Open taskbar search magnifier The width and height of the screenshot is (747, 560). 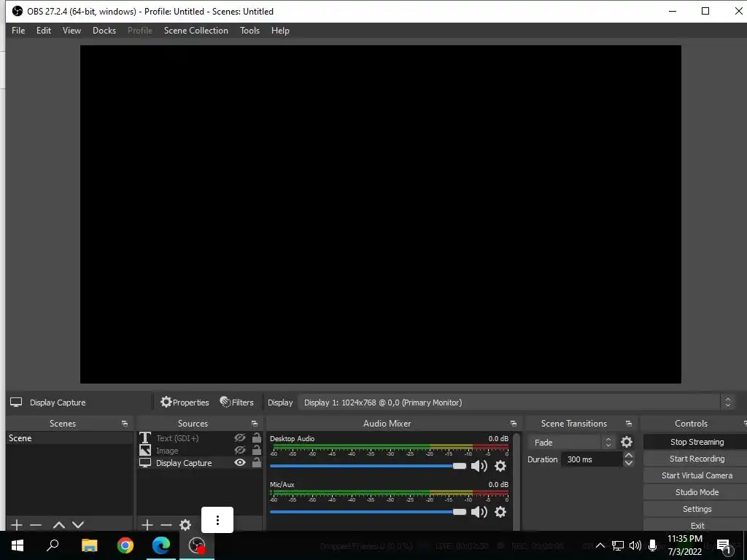[x=53, y=545]
